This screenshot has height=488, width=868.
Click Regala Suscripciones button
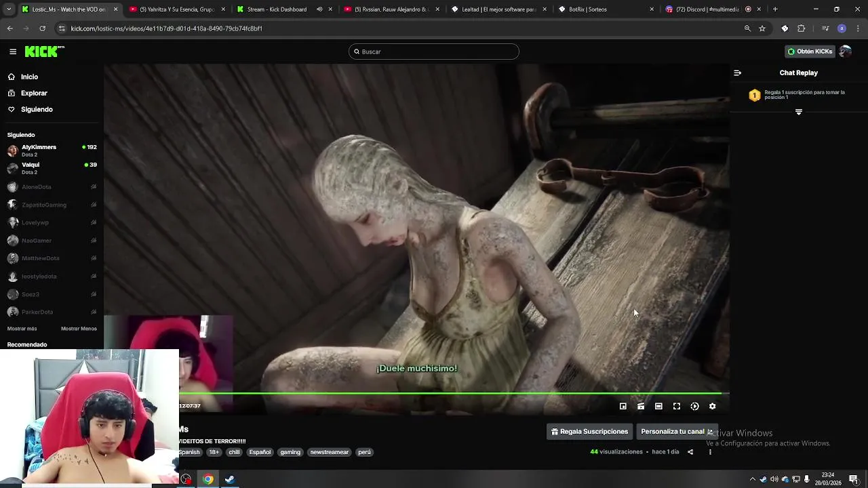pyautogui.click(x=589, y=431)
